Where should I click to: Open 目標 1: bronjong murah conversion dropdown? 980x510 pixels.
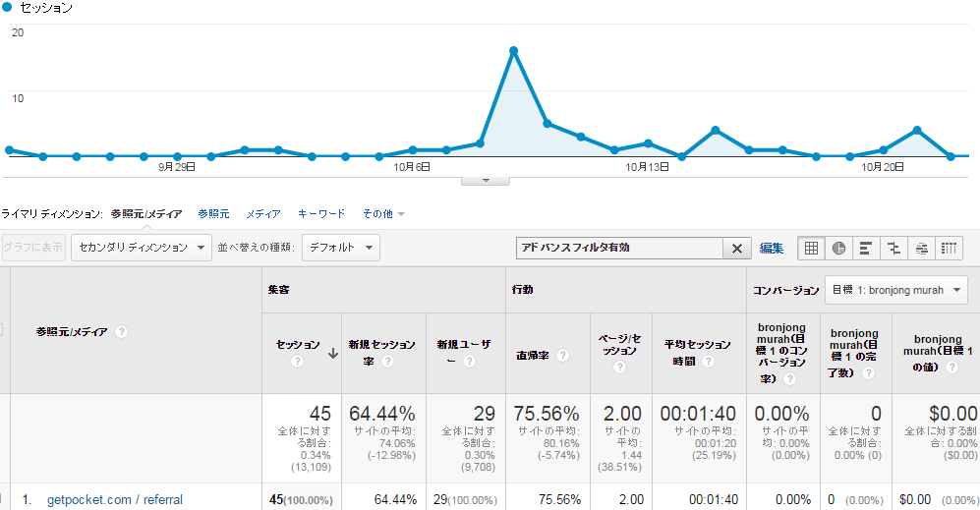click(x=895, y=290)
